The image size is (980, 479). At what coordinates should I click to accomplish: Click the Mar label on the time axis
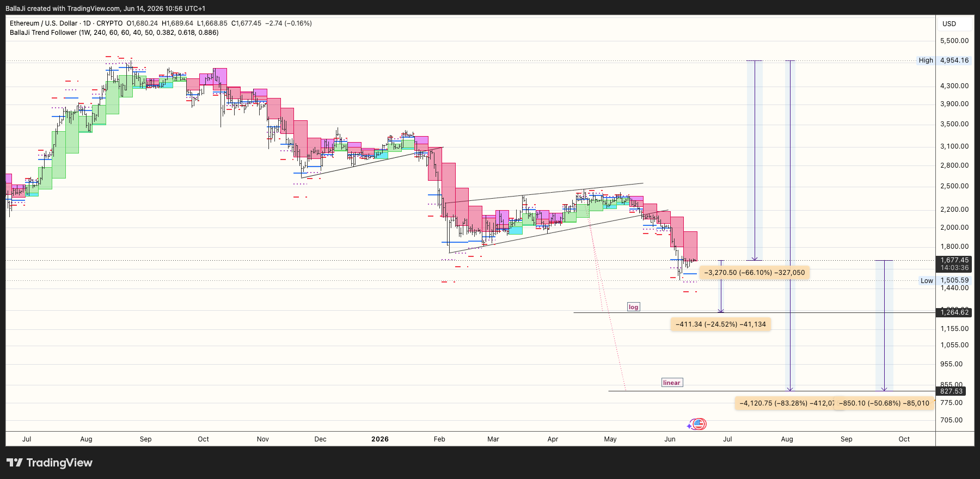pyautogui.click(x=493, y=439)
